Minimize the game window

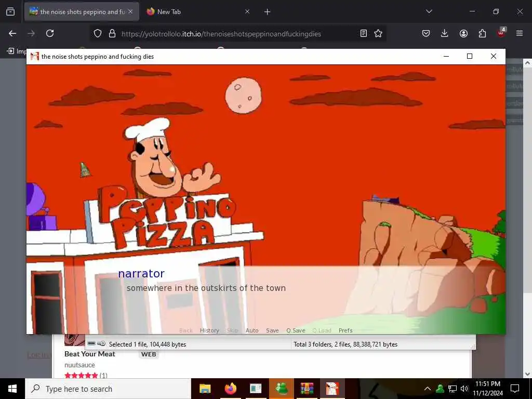446,56
